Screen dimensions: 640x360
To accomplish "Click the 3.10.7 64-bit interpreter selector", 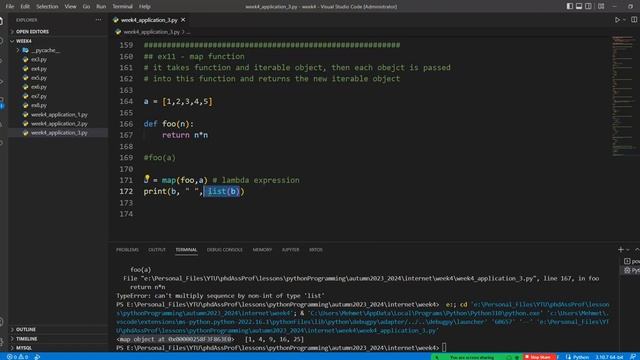I will pos(609,357).
